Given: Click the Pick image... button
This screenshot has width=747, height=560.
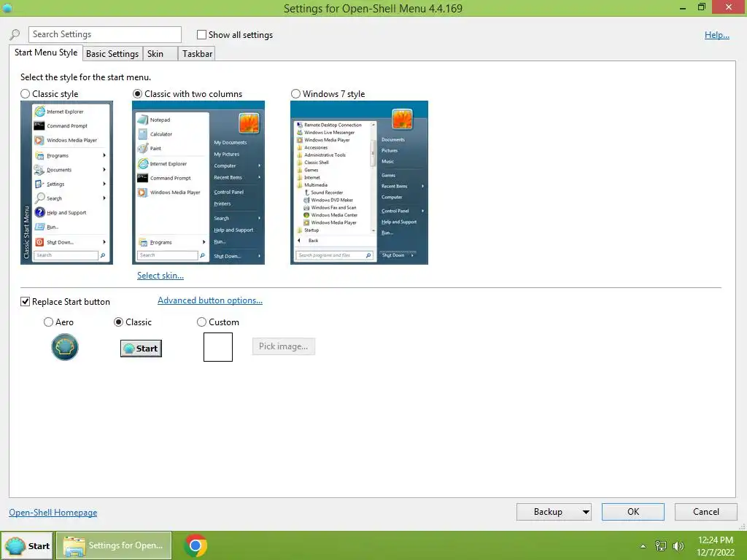Looking at the screenshot, I should (x=284, y=346).
